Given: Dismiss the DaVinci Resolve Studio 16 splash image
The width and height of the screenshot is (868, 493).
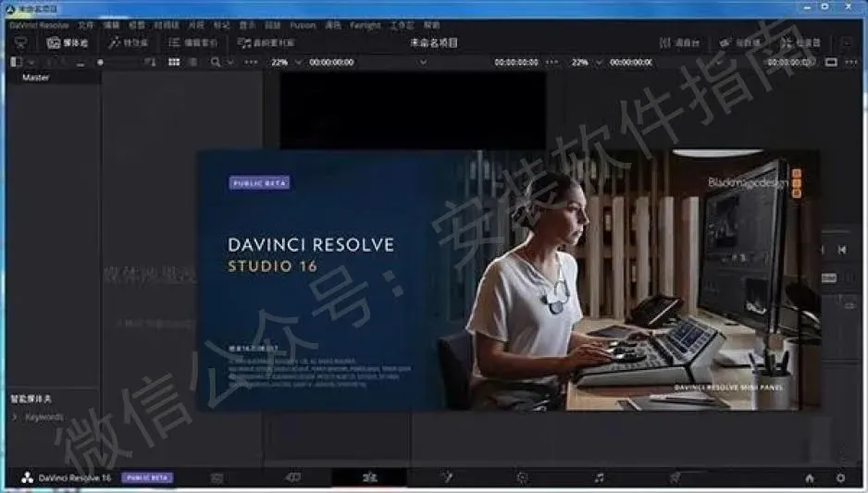Looking at the screenshot, I should (x=509, y=280).
